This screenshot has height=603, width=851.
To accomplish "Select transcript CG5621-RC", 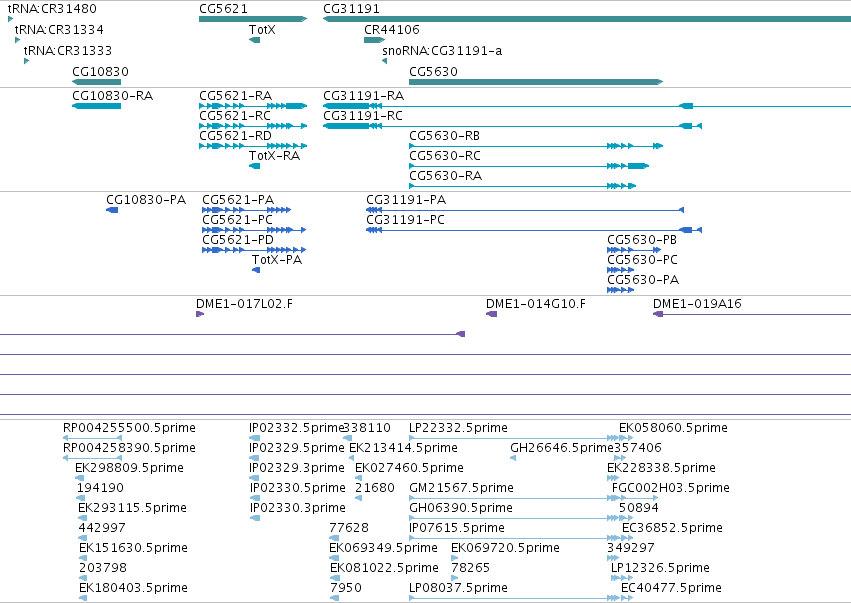I will [x=253, y=126].
